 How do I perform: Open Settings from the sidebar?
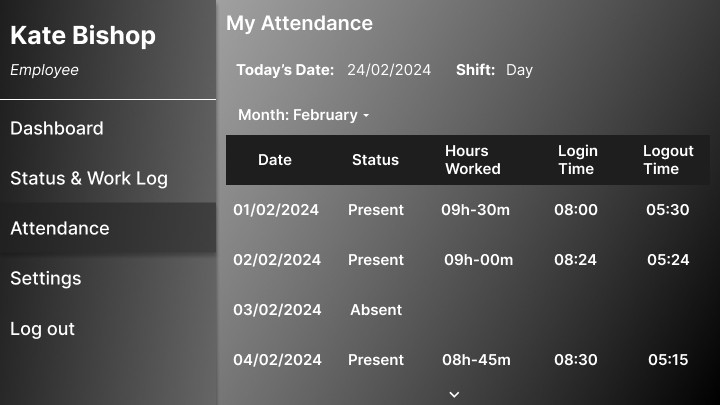pos(45,278)
